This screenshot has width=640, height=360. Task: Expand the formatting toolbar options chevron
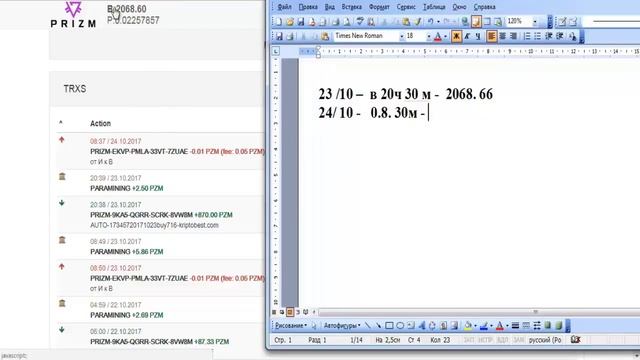click(582, 36)
